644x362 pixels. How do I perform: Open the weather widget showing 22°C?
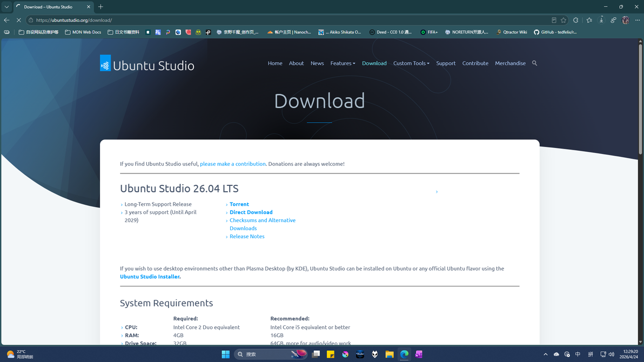pos(19,354)
